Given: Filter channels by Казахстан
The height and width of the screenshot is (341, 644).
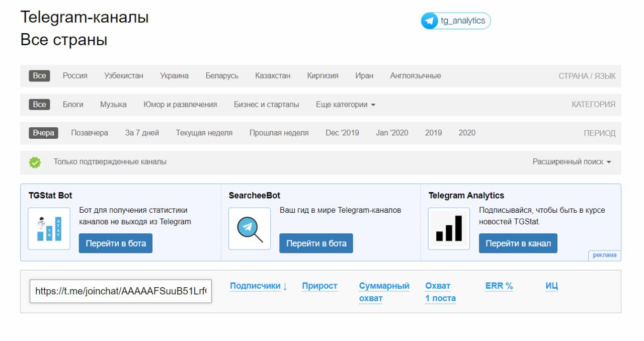Looking at the screenshot, I should [273, 76].
